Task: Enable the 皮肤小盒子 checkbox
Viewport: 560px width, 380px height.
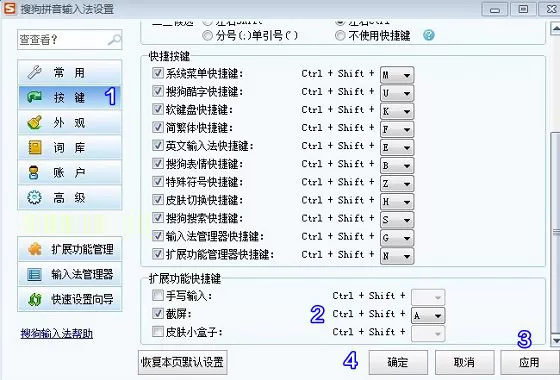Action: pyautogui.click(x=158, y=332)
